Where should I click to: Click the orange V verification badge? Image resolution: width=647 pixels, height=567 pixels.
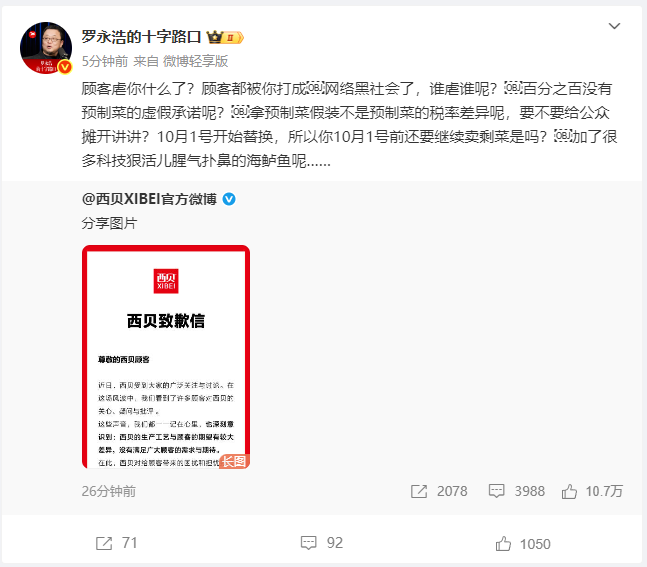[x=65, y=67]
